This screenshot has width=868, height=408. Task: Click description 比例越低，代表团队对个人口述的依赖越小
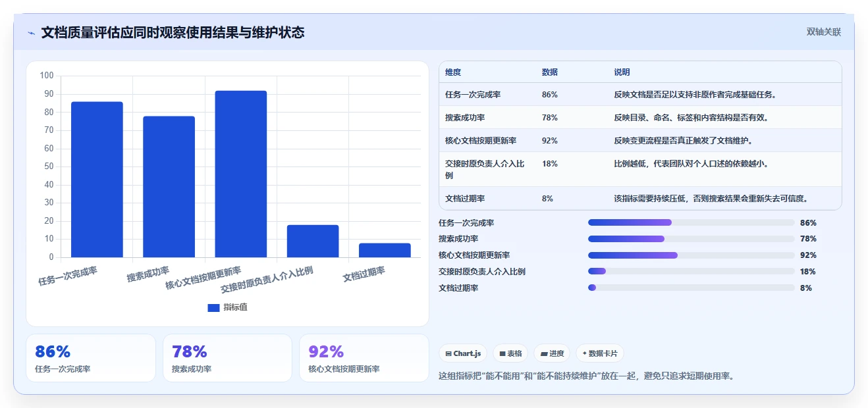692,164
